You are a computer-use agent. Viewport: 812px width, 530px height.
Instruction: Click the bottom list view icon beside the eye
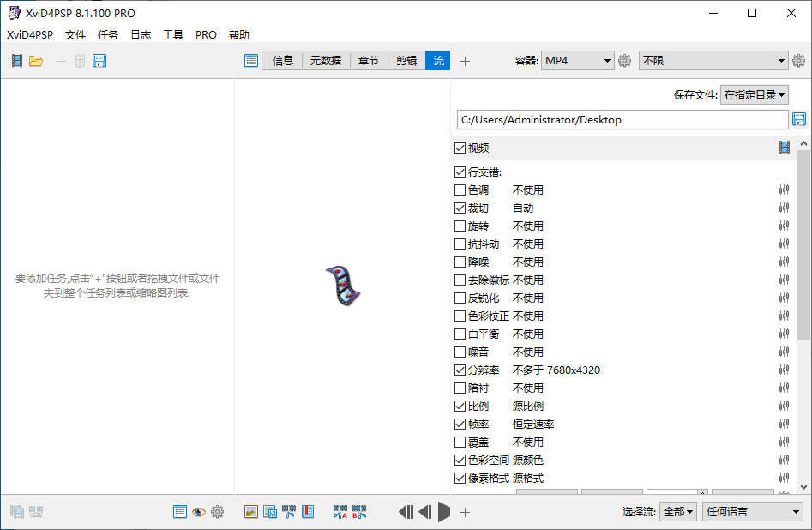pos(180,512)
